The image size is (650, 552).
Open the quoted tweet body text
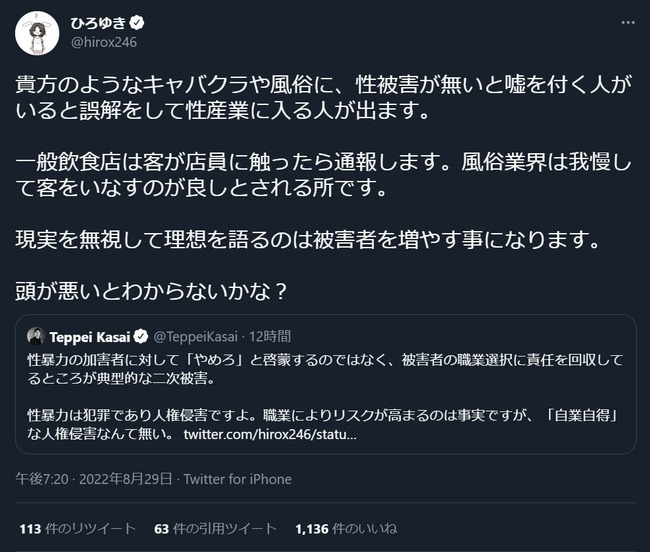click(x=325, y=397)
